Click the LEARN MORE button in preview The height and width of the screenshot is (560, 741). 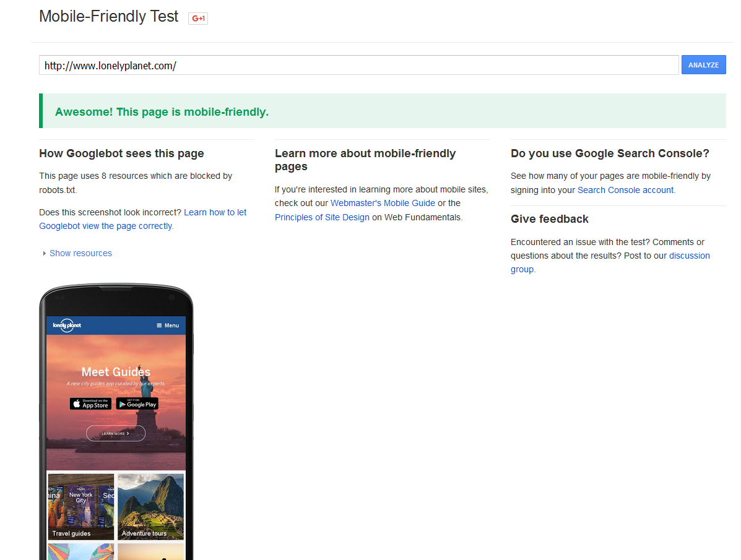[x=116, y=433]
